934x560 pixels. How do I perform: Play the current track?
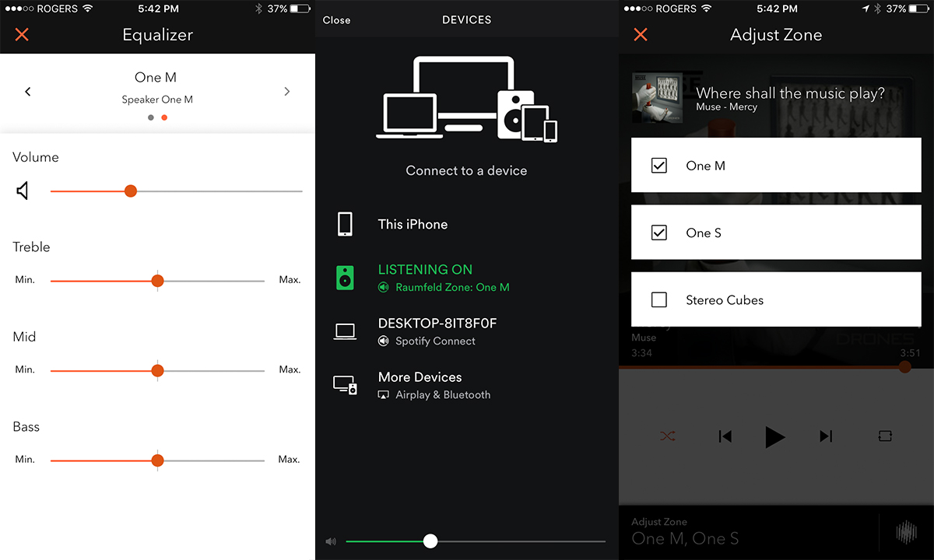[x=774, y=436]
